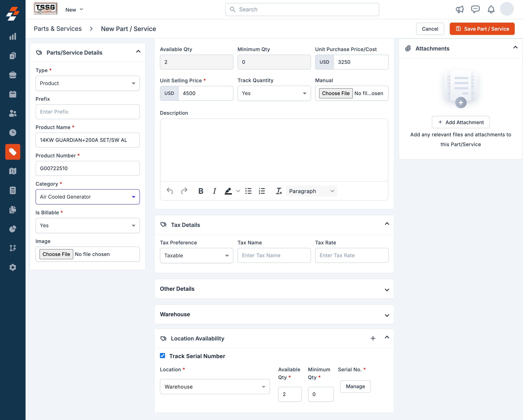Open the text highlight color picker
Viewport: 523px width, 420px height.
coord(238,191)
